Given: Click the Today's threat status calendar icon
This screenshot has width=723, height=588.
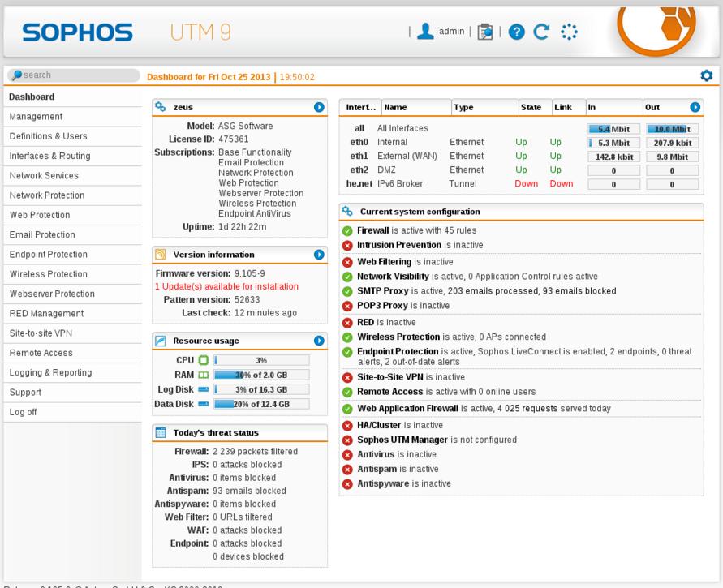Looking at the screenshot, I should (161, 432).
